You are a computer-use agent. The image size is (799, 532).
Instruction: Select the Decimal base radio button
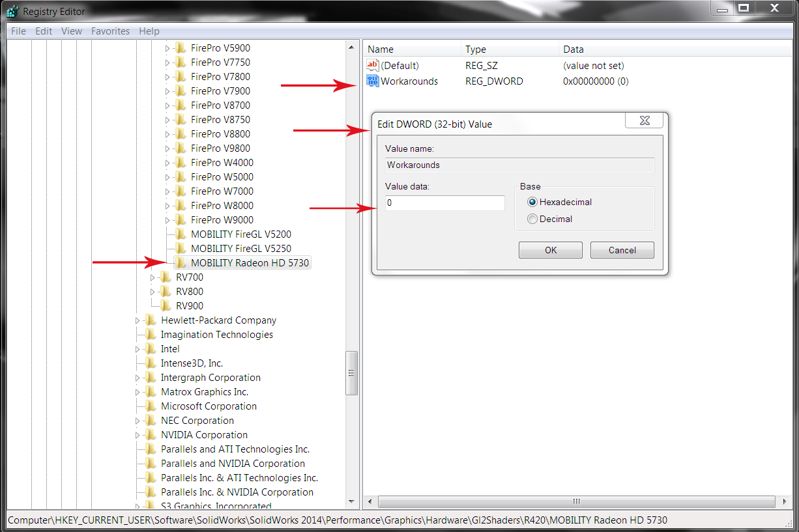click(532, 219)
